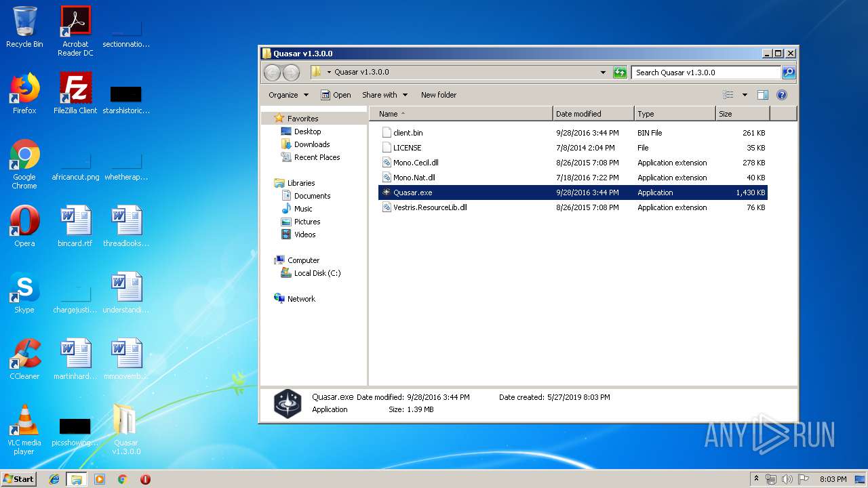Click the clock showing 8:03 PM
The image size is (868, 488).
pyautogui.click(x=833, y=479)
